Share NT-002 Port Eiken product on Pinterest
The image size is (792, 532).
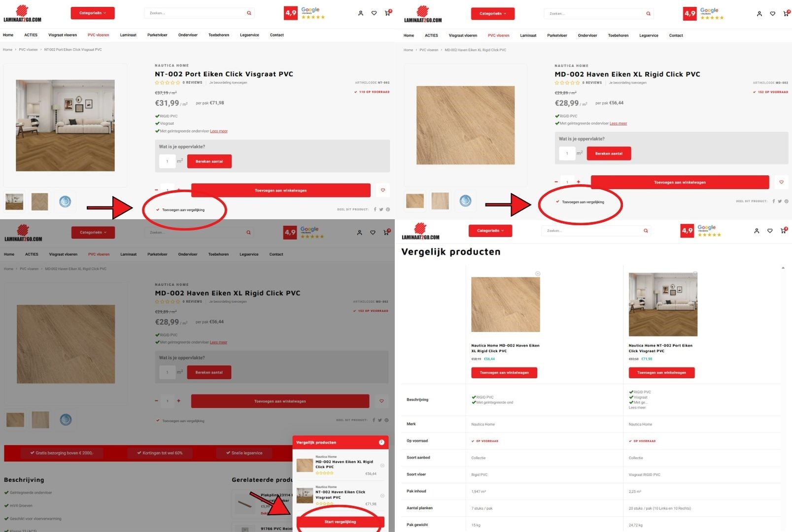coord(388,209)
